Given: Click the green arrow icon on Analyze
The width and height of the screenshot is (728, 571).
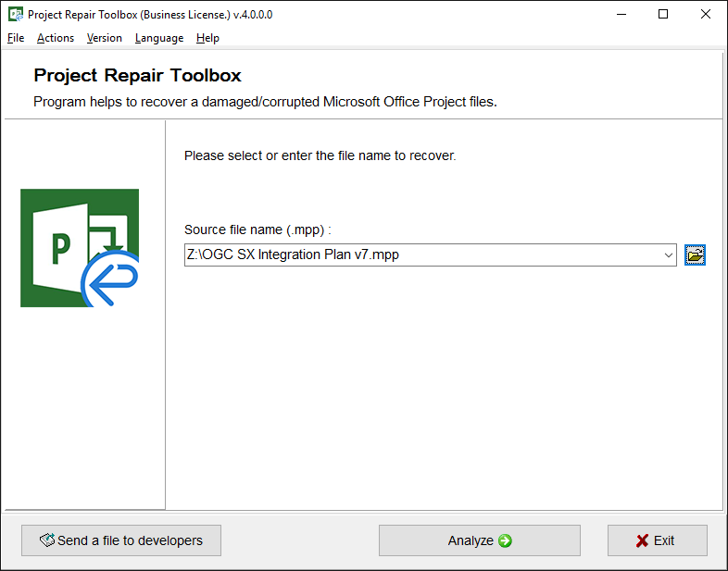Looking at the screenshot, I should (505, 540).
